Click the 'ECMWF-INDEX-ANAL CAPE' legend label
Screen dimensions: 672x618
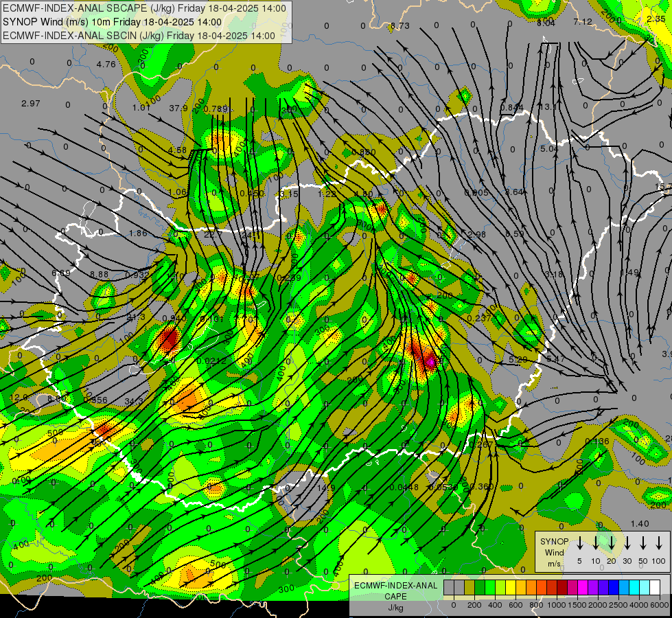point(395,591)
